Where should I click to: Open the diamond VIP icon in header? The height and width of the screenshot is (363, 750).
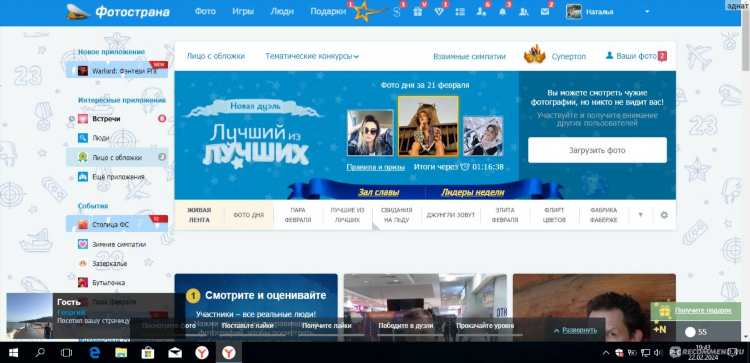tap(439, 12)
